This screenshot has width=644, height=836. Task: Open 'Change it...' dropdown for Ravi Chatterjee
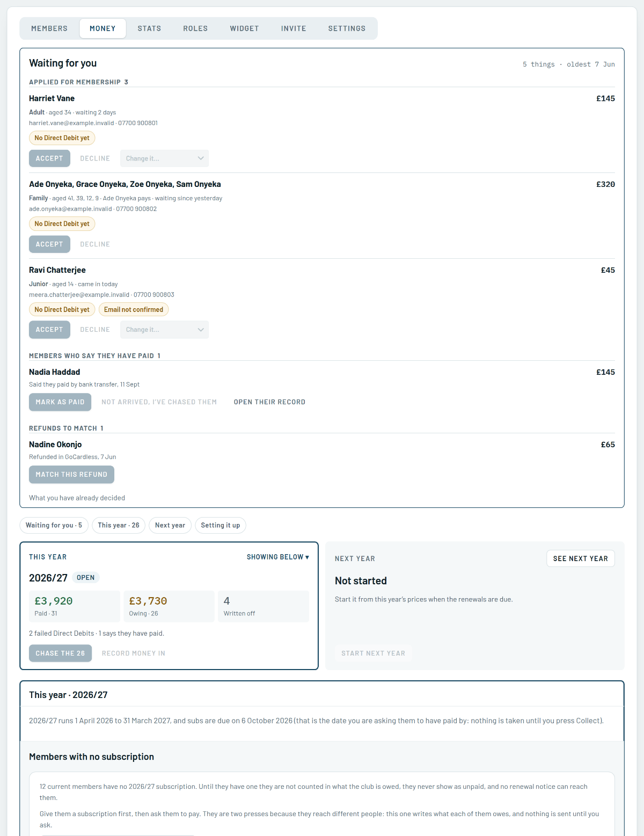pyautogui.click(x=164, y=330)
